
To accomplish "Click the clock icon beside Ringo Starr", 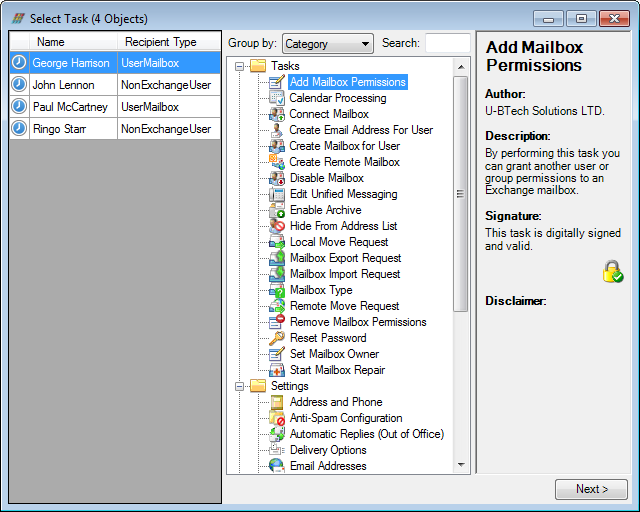I will click(x=19, y=128).
